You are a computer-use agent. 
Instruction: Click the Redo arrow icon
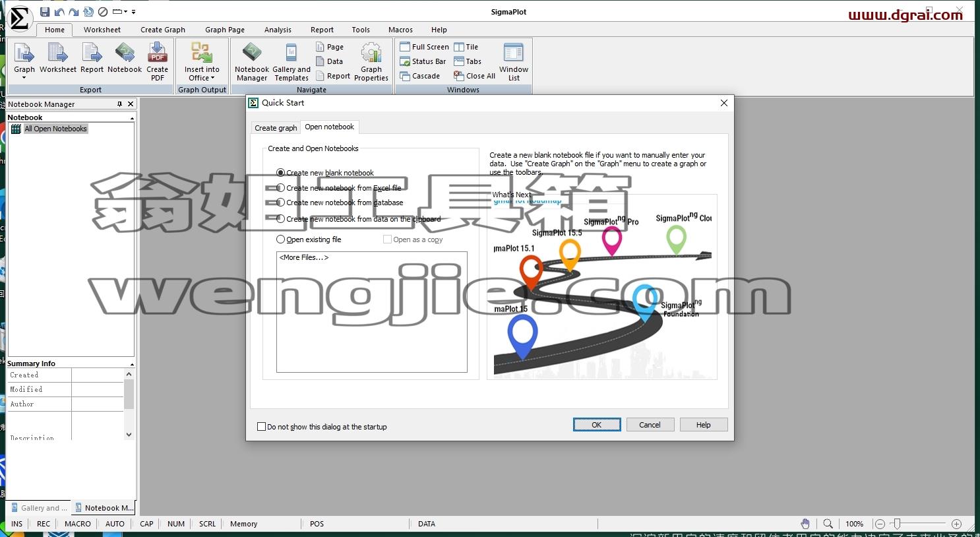[74, 12]
